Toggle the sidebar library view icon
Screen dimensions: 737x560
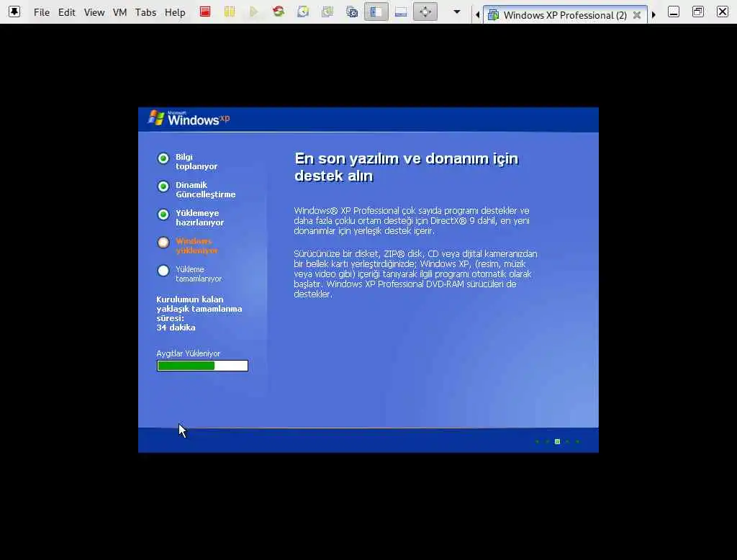coord(376,12)
